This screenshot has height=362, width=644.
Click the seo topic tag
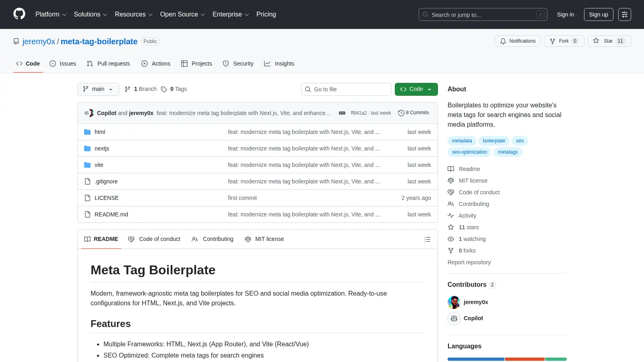click(x=520, y=141)
